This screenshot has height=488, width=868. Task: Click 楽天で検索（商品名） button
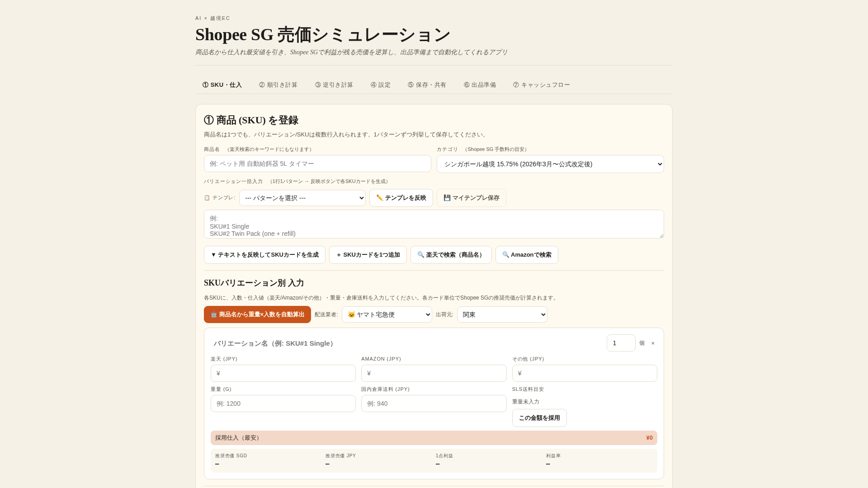[x=451, y=255]
